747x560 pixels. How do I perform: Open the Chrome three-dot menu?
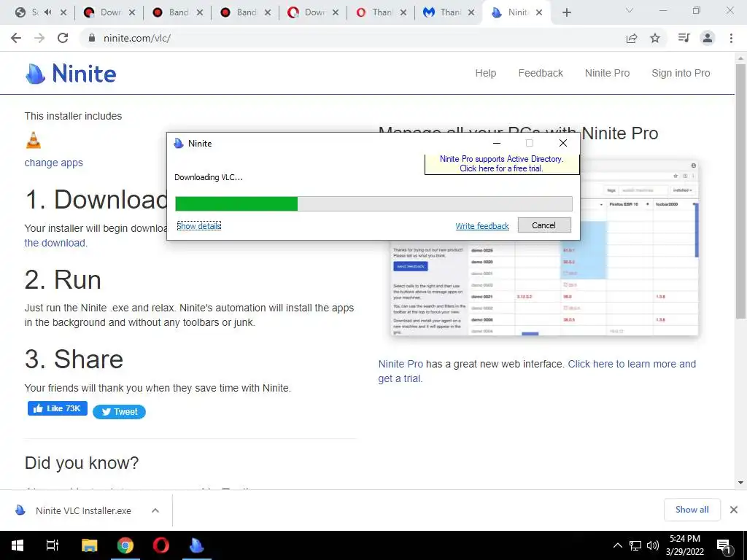[x=731, y=38]
